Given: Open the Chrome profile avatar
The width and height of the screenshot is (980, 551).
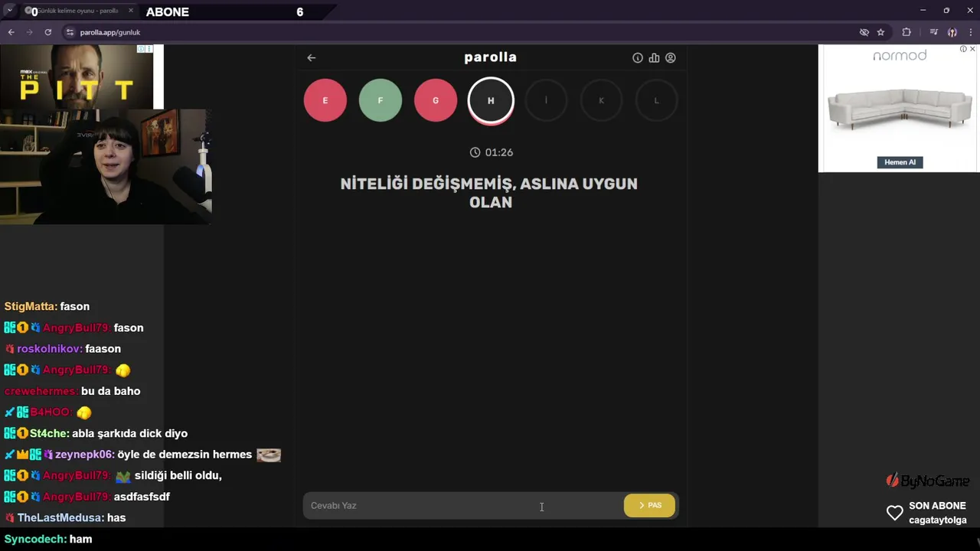Looking at the screenshot, I should point(952,32).
